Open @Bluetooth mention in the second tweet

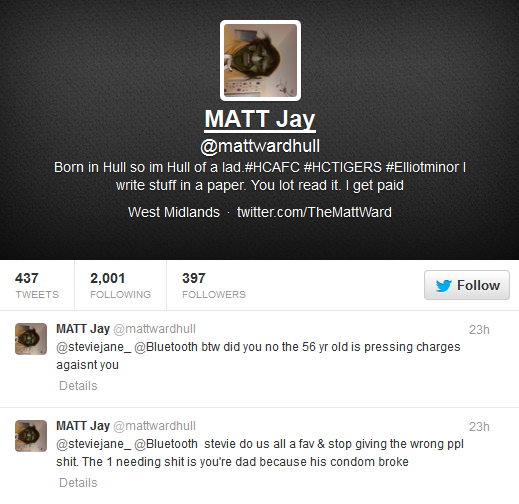[x=166, y=444]
